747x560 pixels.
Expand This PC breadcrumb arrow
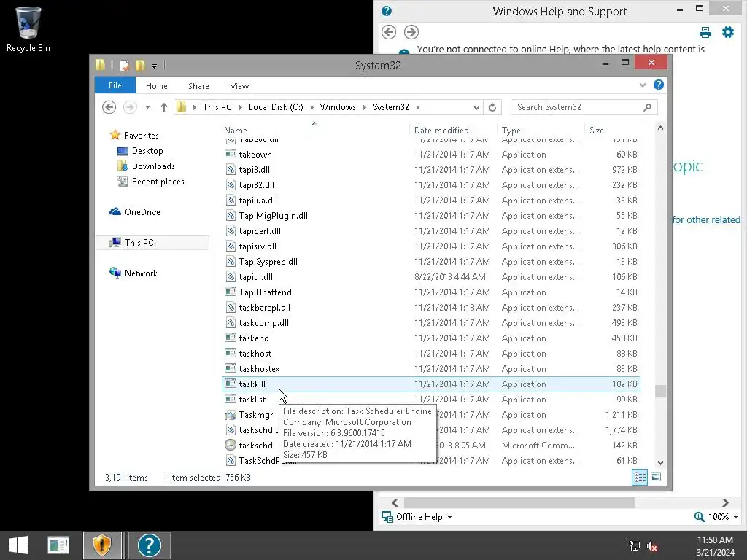click(x=240, y=107)
